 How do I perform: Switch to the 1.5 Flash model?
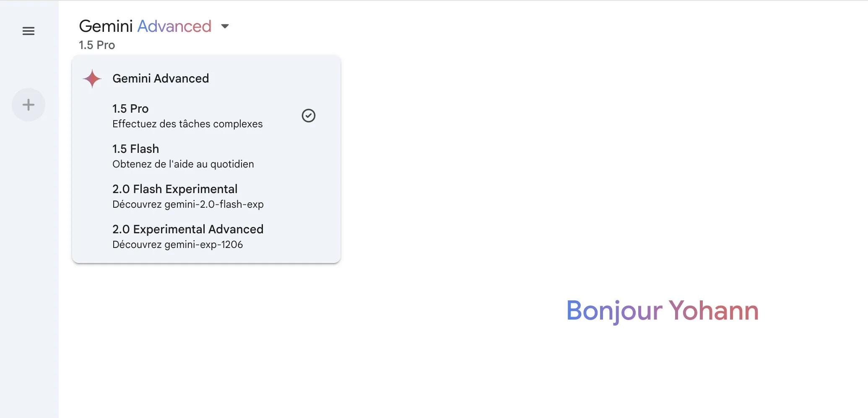point(136,149)
